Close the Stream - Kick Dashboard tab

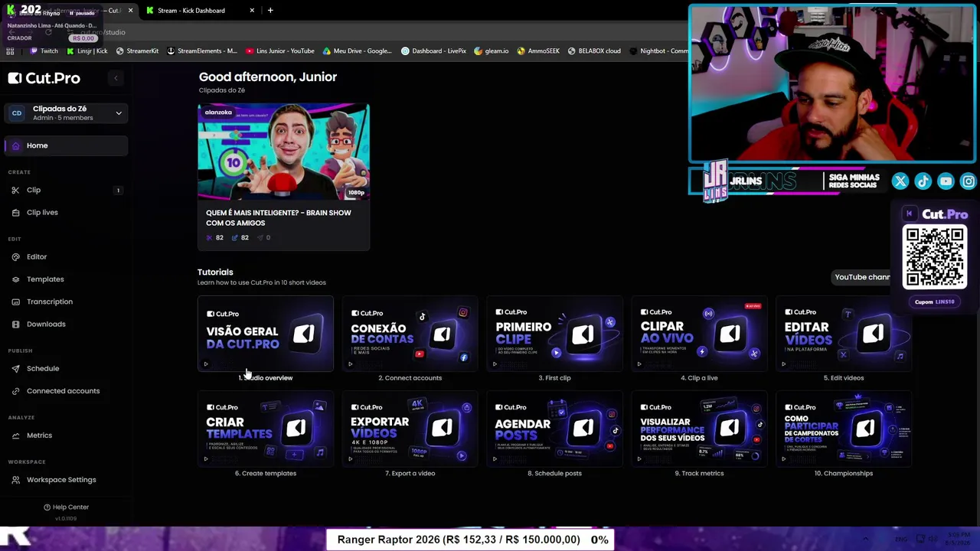(x=252, y=11)
